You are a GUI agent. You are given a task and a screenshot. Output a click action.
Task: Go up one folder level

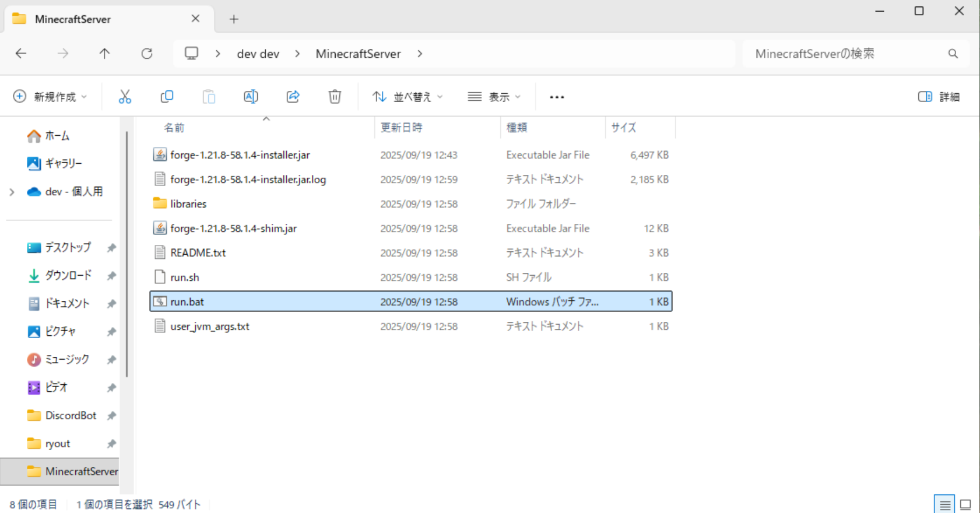tap(105, 54)
